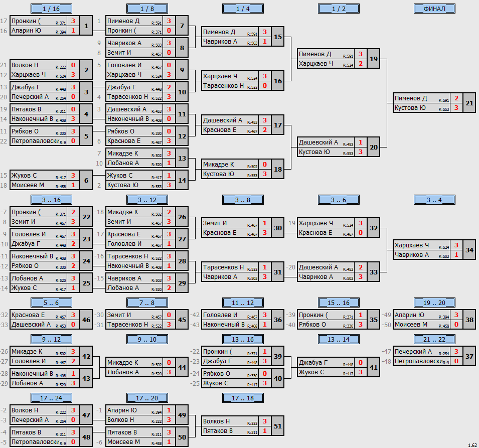
Task: Click the "3 .. 12" bracket header
Action: pos(147,200)
